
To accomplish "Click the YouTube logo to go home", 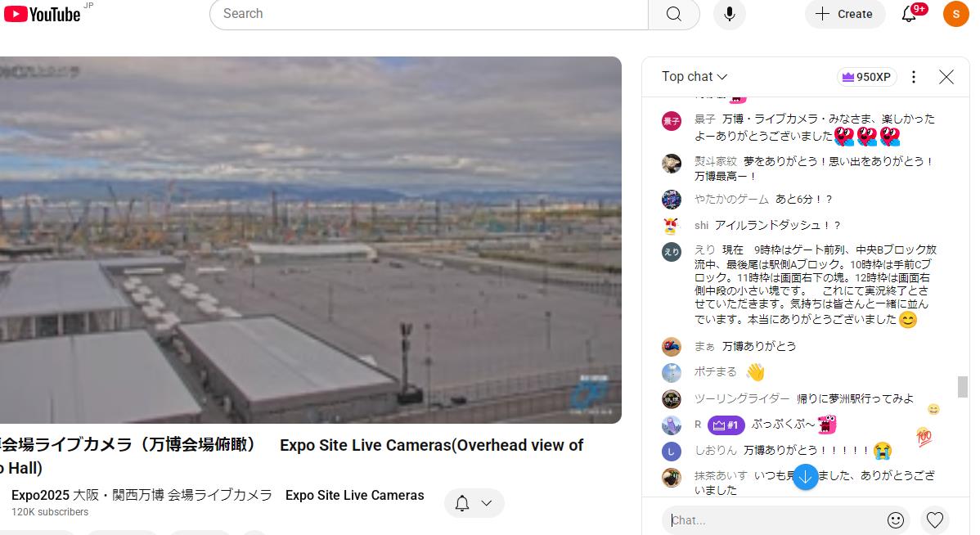I will click(43, 14).
